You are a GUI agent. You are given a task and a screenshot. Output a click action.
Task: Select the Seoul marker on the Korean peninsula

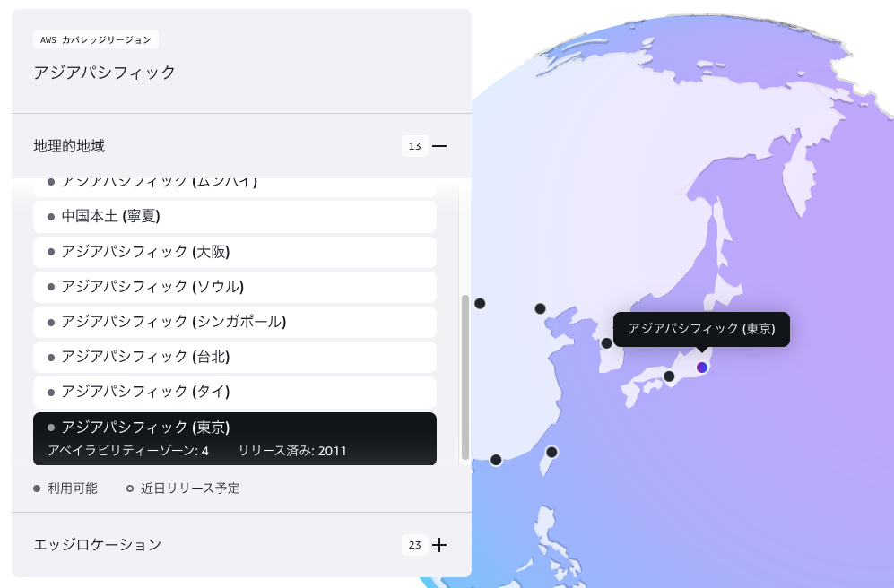click(x=607, y=343)
